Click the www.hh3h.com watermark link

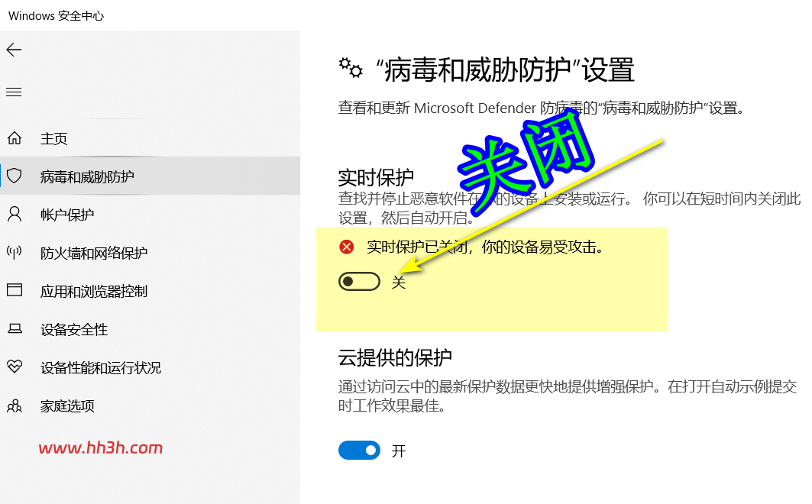[101, 447]
